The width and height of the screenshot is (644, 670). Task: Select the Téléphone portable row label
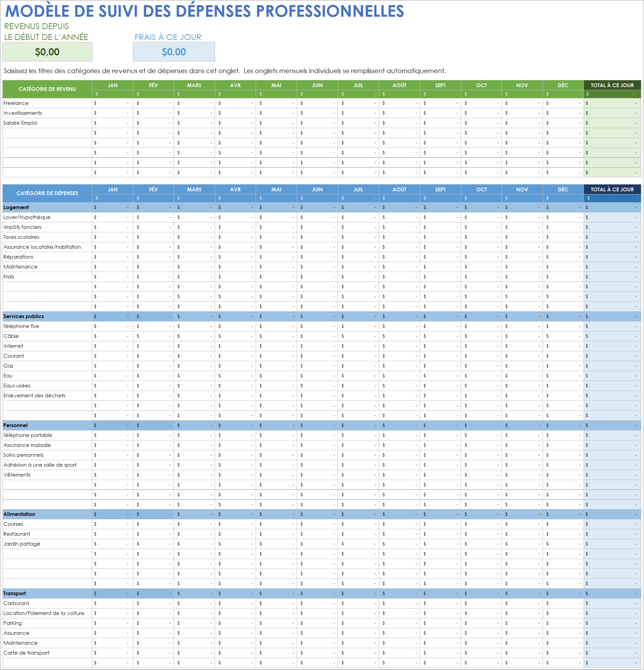click(28, 436)
